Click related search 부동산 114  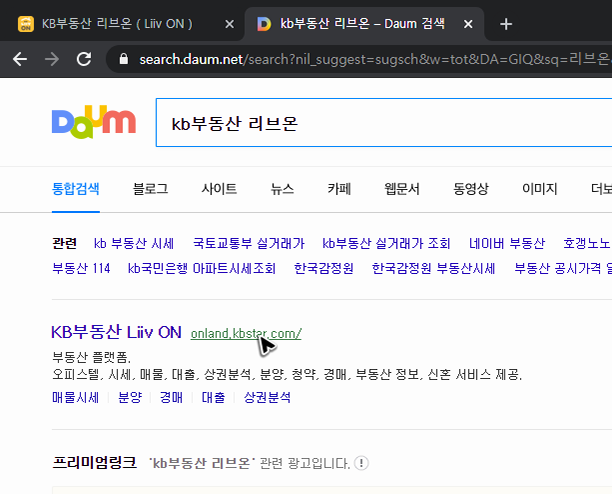tap(81, 268)
